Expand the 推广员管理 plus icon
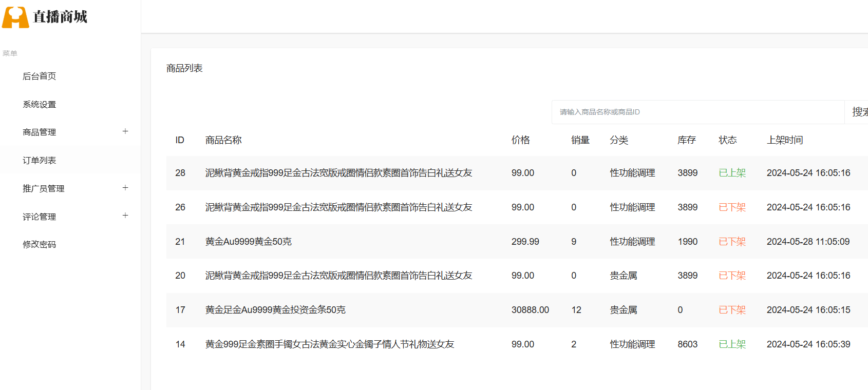868x390 pixels. 125,188
